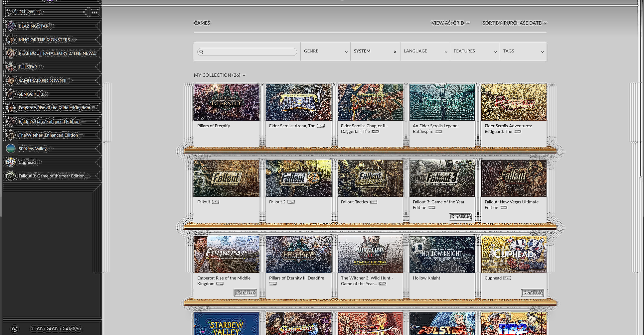
Task: Choose Samurai Shodown II sidebar icon
Action: [x=11, y=80]
